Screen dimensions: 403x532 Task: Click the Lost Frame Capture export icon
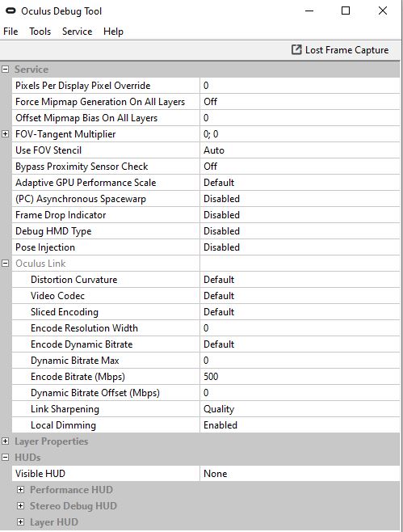296,49
